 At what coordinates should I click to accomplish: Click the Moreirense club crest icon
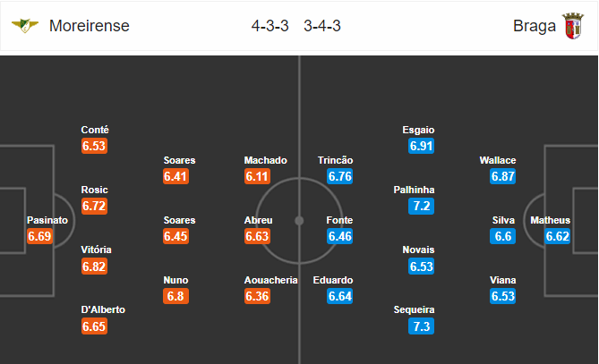[25, 26]
